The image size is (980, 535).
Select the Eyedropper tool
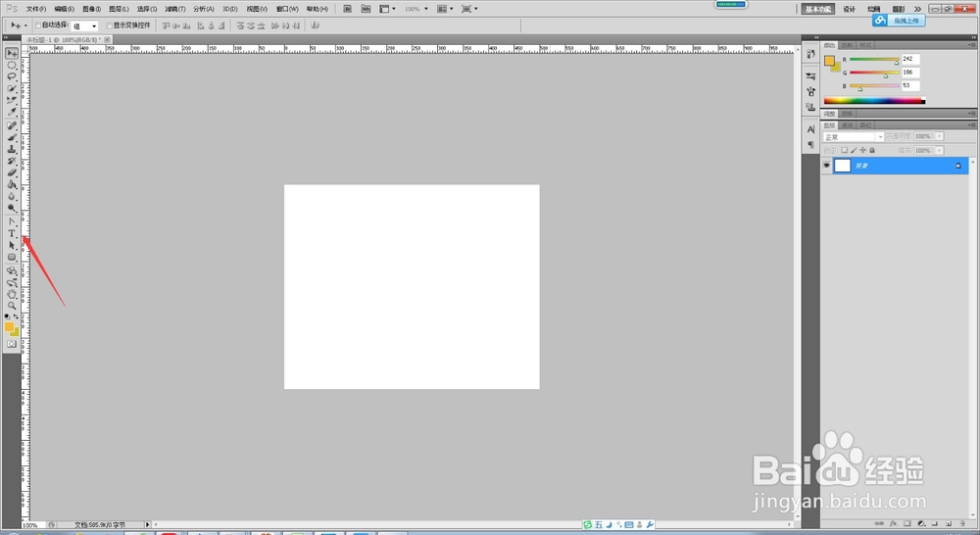[12, 113]
